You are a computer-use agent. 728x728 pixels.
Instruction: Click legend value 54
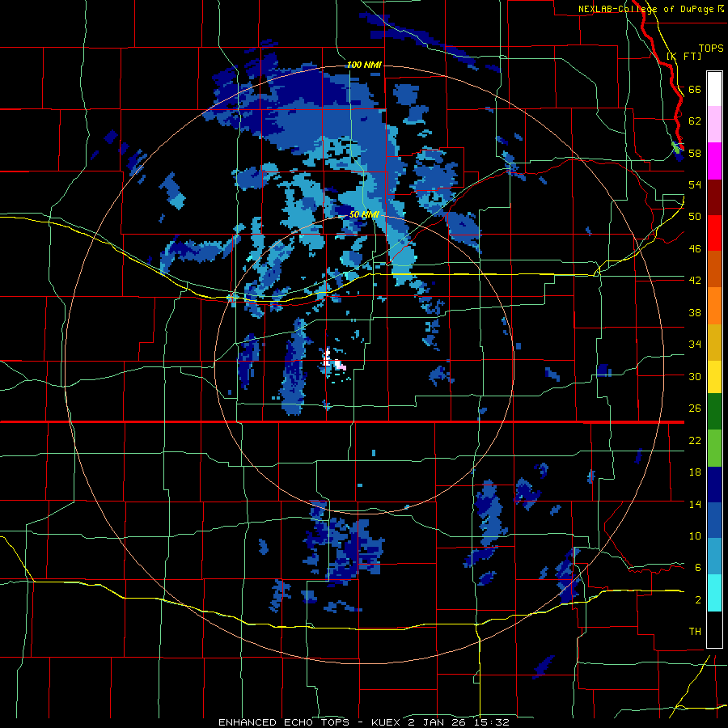pyautogui.click(x=695, y=184)
